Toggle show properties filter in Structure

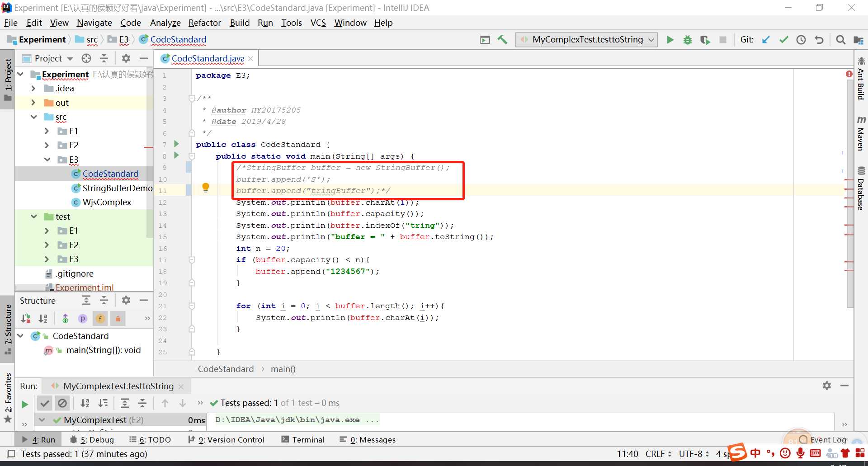tap(82, 319)
